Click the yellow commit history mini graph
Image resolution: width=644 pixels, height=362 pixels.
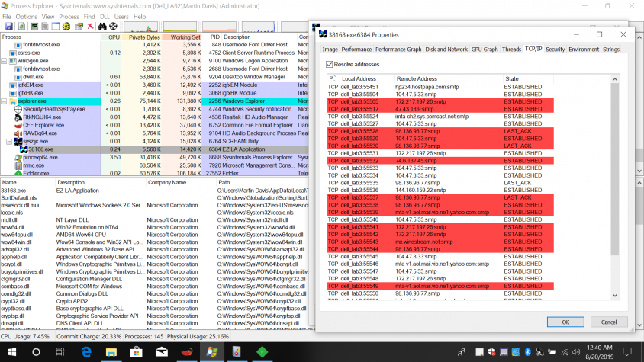point(180,27)
